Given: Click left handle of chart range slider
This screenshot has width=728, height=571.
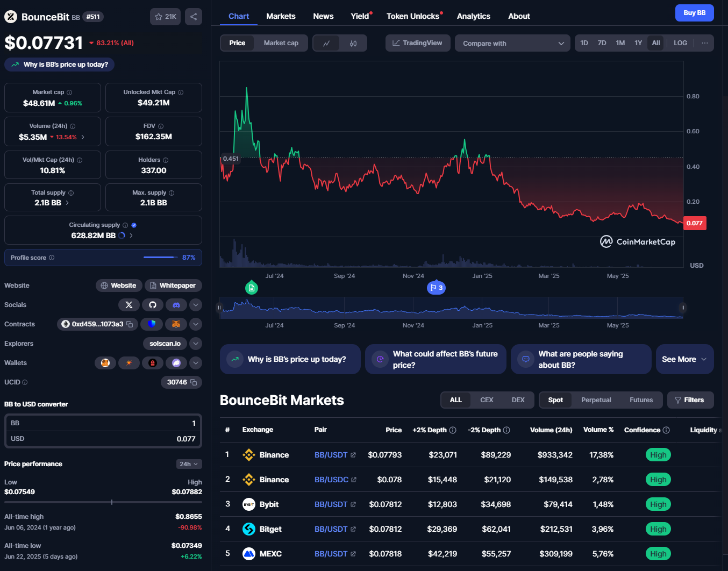Looking at the screenshot, I should (x=219, y=308).
